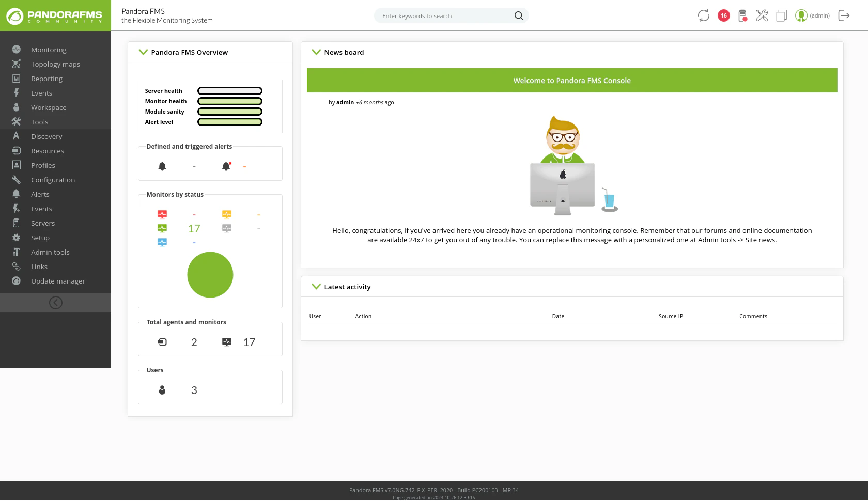Click the refresh icon in header
The height and width of the screenshot is (501, 868).
pyautogui.click(x=704, y=15)
